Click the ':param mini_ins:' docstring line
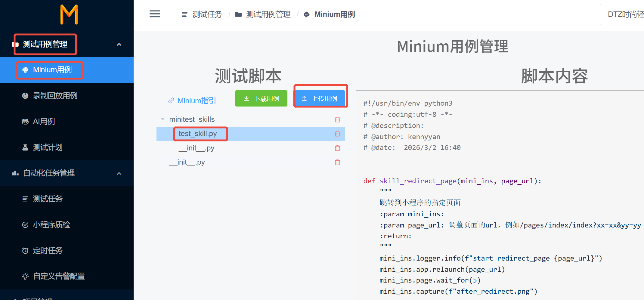The height and width of the screenshot is (300, 644). 412,214
